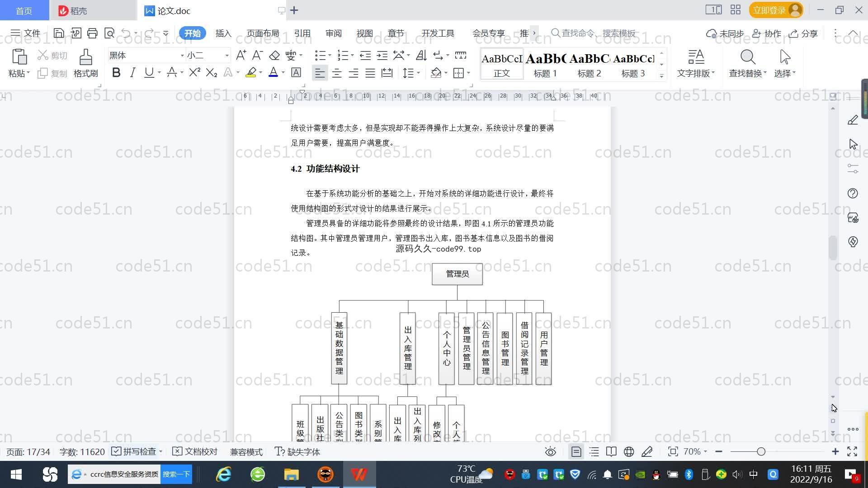Click the Format Painter (格式刷) icon

pyautogui.click(x=85, y=57)
